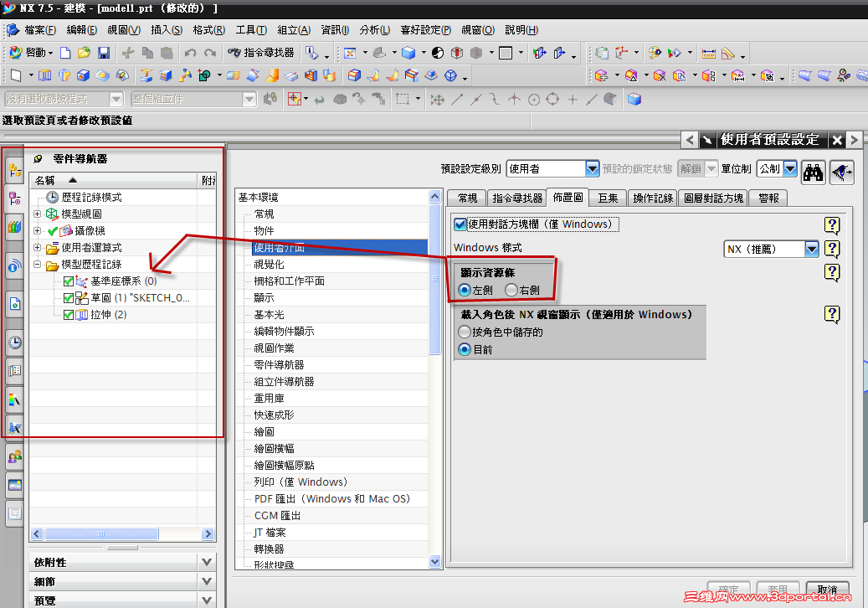This screenshot has height=608, width=868.
Task: Open the 指令尋找器 command finder
Action: [x=260, y=53]
